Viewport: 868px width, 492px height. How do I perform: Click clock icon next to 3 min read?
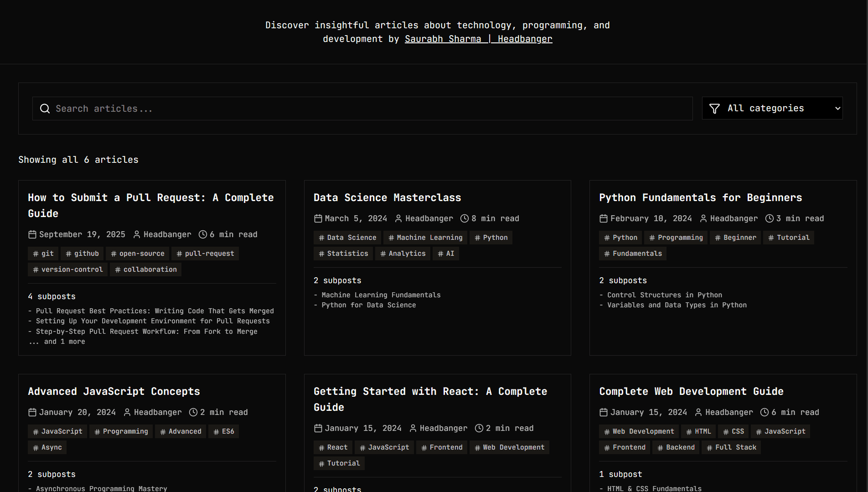tap(770, 219)
